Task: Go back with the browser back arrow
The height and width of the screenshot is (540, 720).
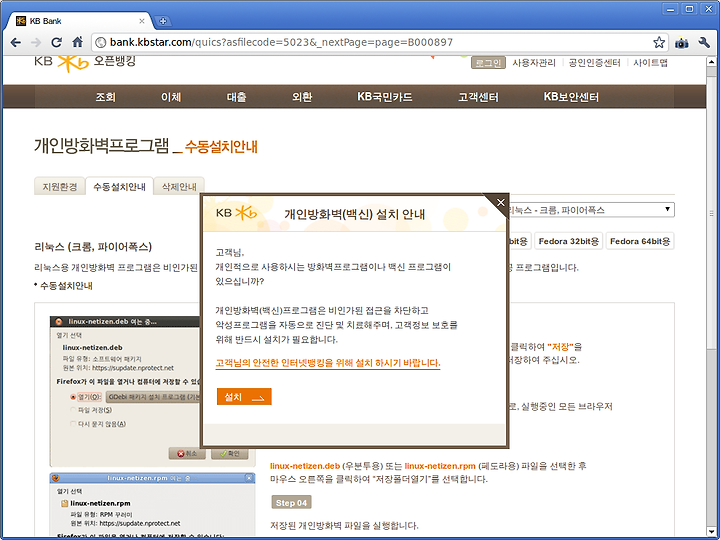Action: (16, 43)
